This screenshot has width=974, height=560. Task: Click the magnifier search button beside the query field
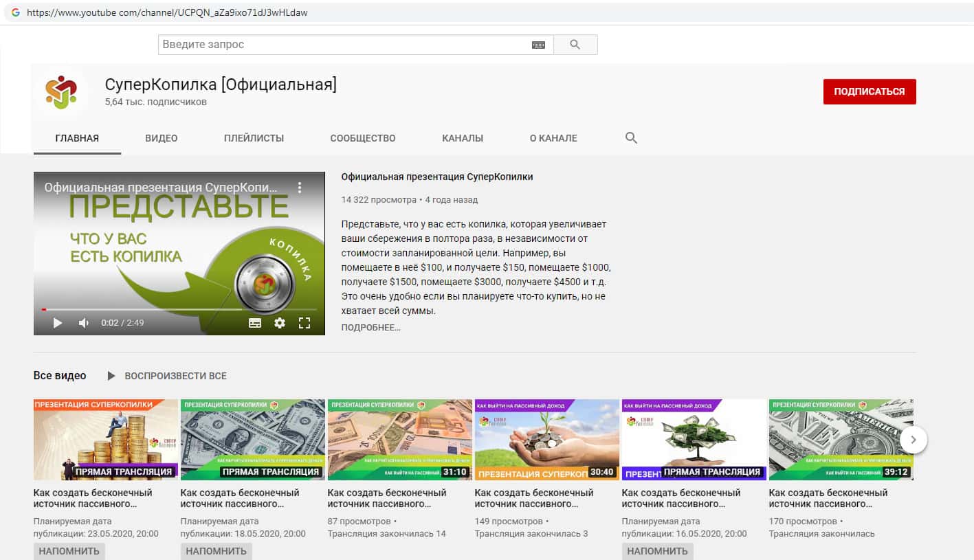coord(575,45)
